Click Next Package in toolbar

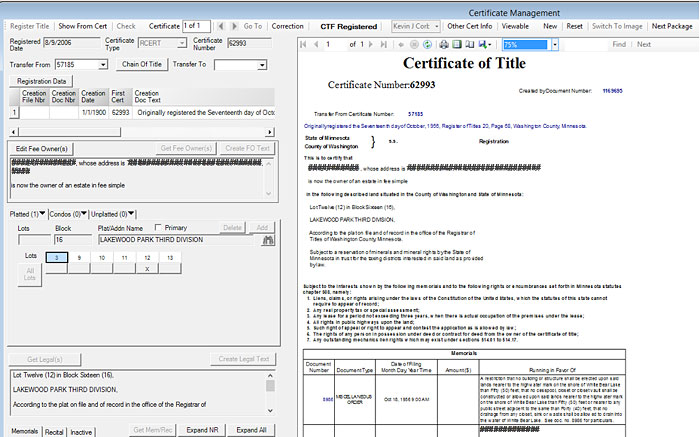[672, 26]
